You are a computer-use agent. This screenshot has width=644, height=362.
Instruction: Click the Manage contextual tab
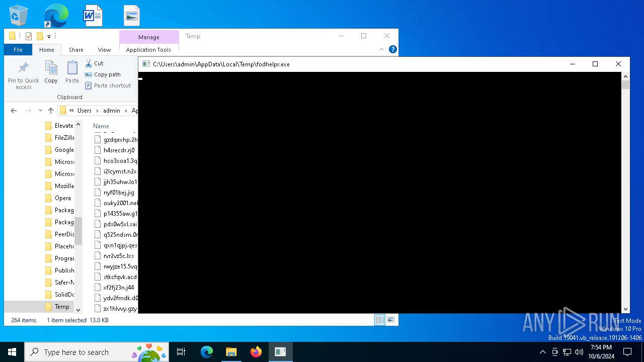tap(149, 37)
